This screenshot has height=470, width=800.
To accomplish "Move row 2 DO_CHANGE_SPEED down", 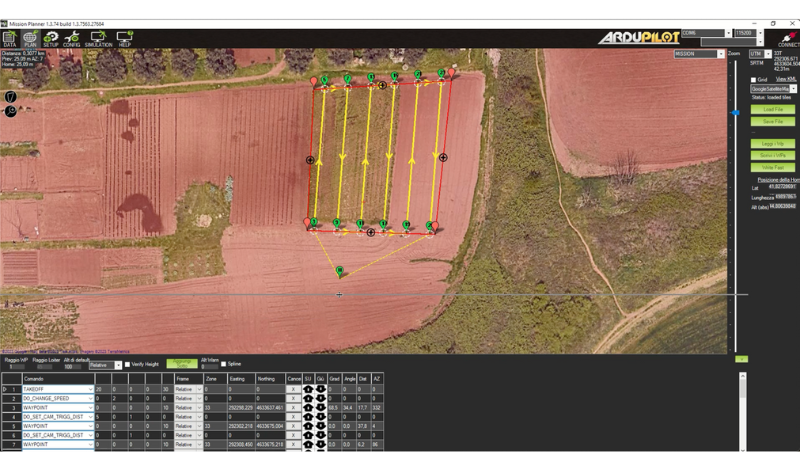I will 320,399.
